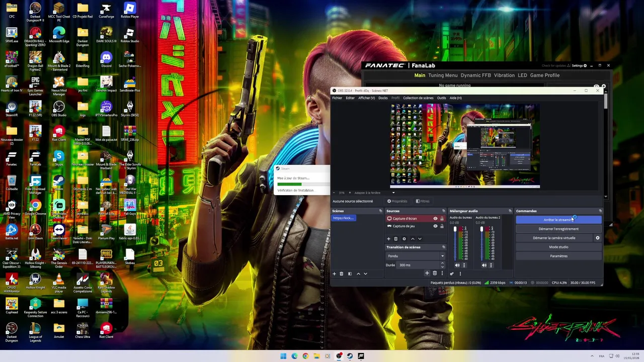The image size is (644, 362).
Task: Move the source down with the Sources down arrow
Action: coord(420,239)
